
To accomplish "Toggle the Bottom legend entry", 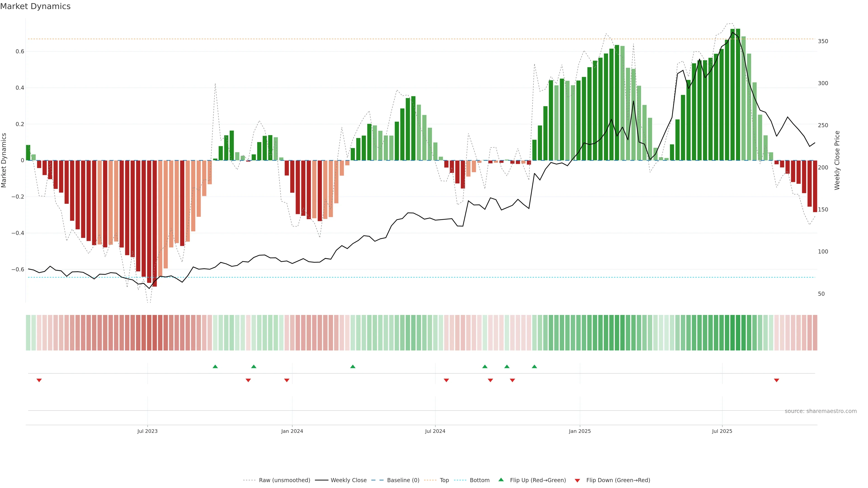I will 479,480.
